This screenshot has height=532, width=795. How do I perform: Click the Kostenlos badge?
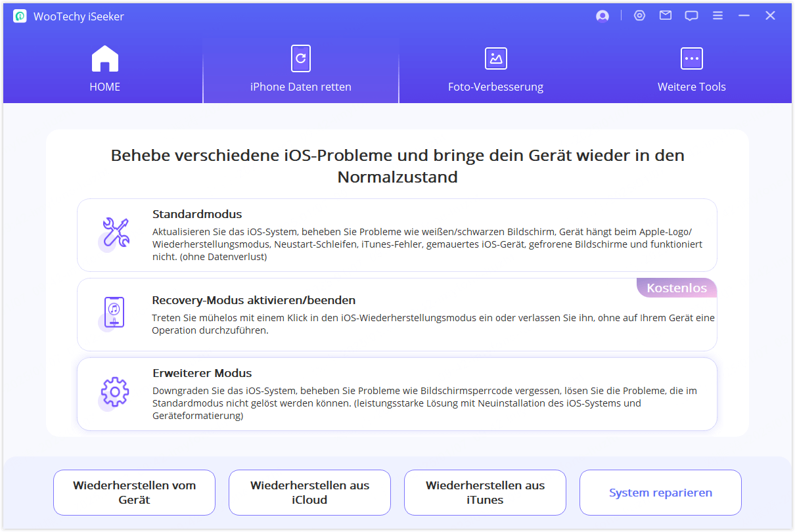click(677, 288)
